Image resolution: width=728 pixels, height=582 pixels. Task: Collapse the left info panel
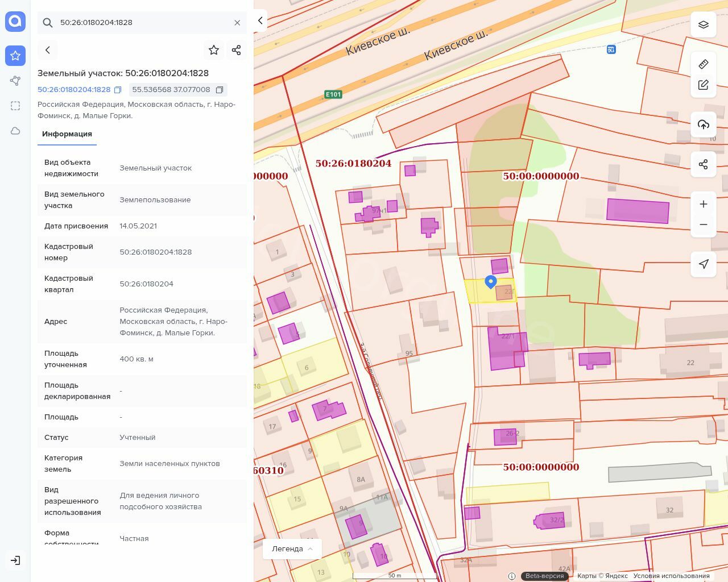[x=260, y=21]
